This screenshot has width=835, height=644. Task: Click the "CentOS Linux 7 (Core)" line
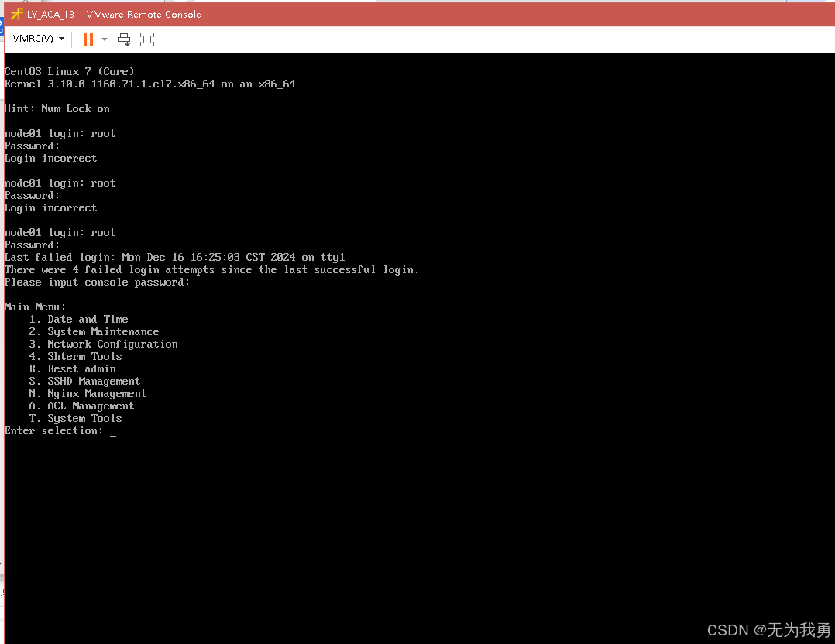click(69, 71)
